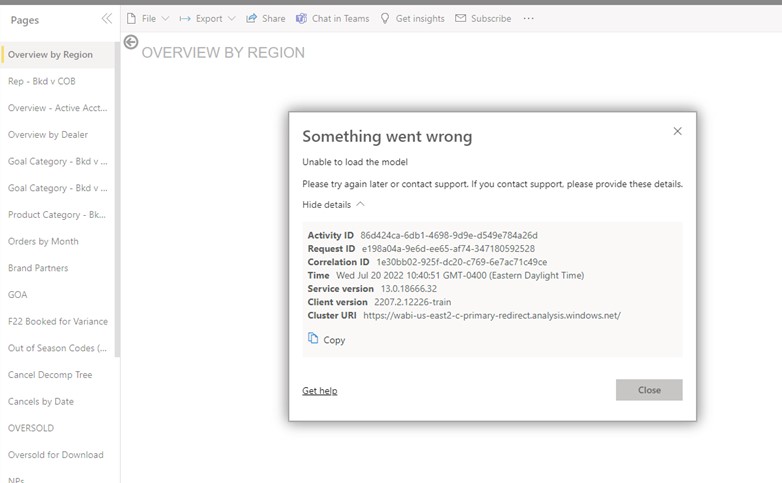Click the Subscribe envelope icon
The height and width of the screenshot is (483, 782).
460,18
